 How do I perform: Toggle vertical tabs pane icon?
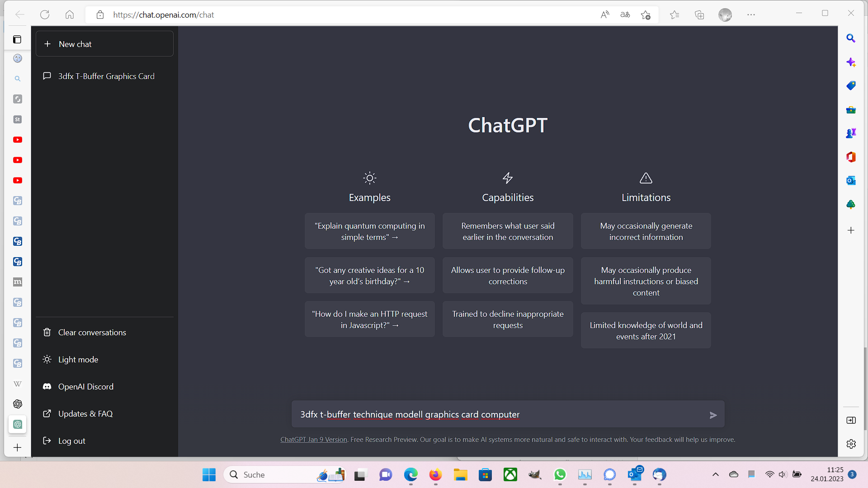click(17, 40)
